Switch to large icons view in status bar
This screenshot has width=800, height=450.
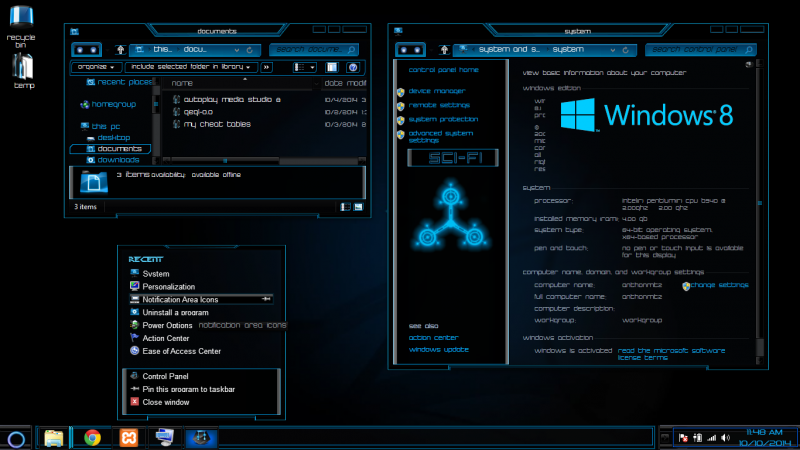[x=359, y=207]
